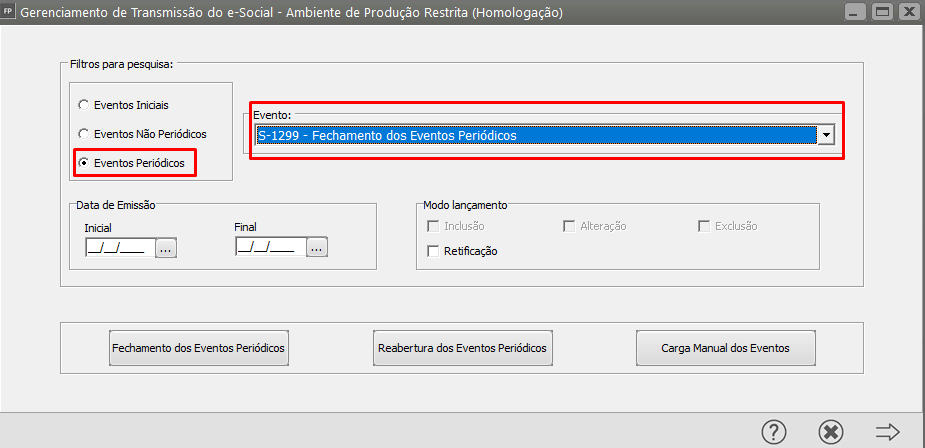Click the next arrow icon
The image size is (925, 448).
pyautogui.click(x=887, y=431)
